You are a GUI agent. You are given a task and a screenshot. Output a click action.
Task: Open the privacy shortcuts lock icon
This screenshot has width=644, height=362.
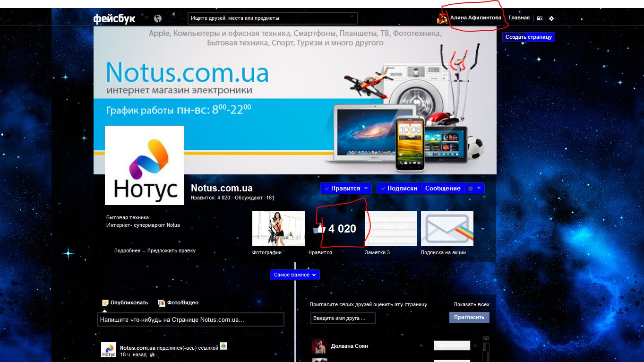540,18
